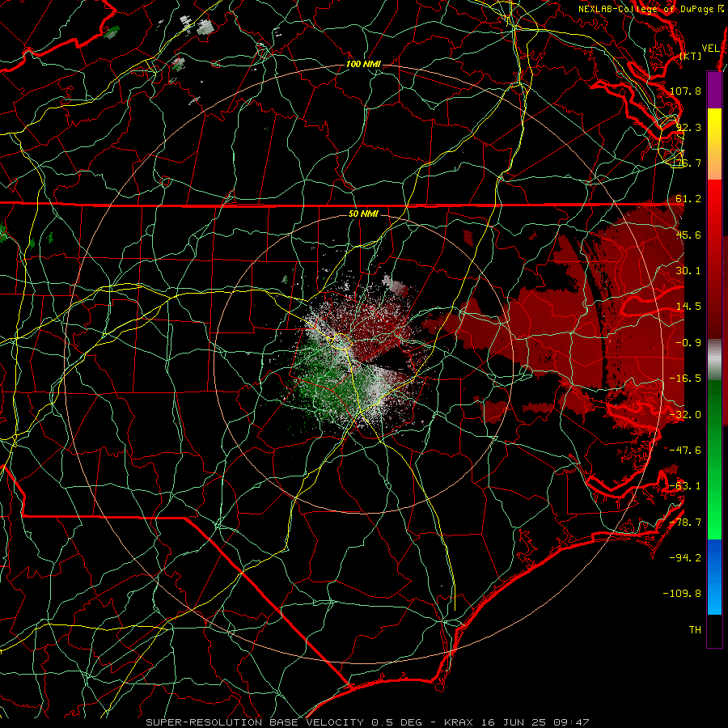Select the -78.7 scale value
This screenshot has height=728, width=728.
point(685,523)
